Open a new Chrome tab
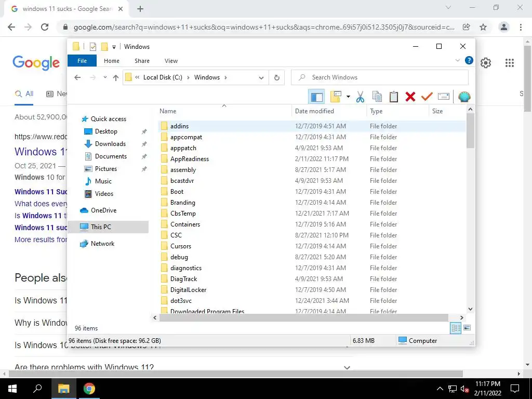The width and height of the screenshot is (532, 399). point(140,9)
